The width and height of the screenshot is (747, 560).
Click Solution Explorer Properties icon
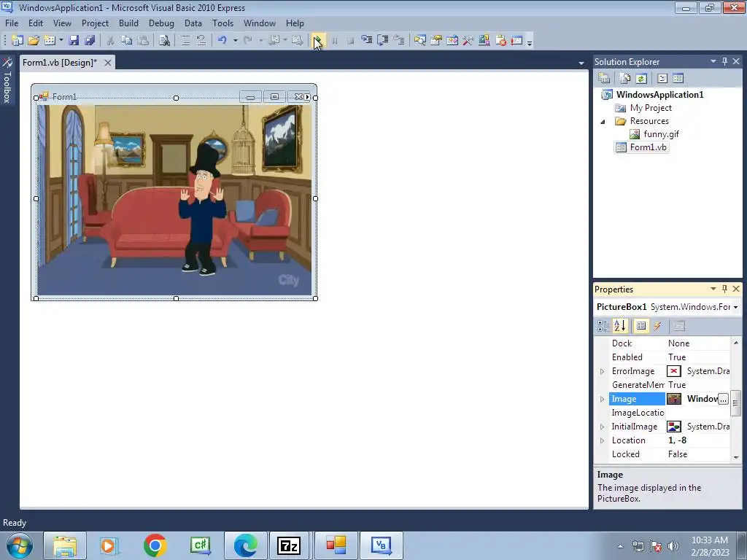[x=604, y=78]
